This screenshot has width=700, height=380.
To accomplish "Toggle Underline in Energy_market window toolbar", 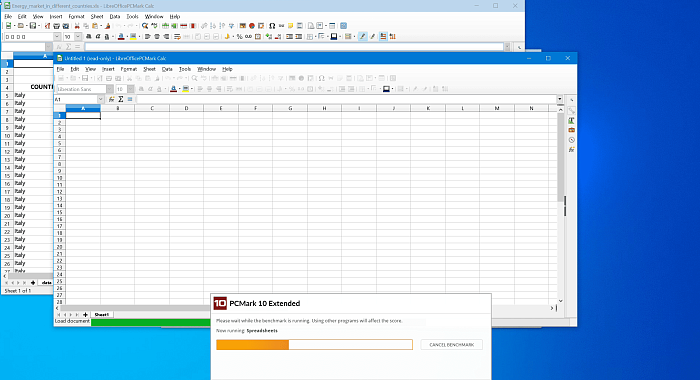I will tap(107, 37).
